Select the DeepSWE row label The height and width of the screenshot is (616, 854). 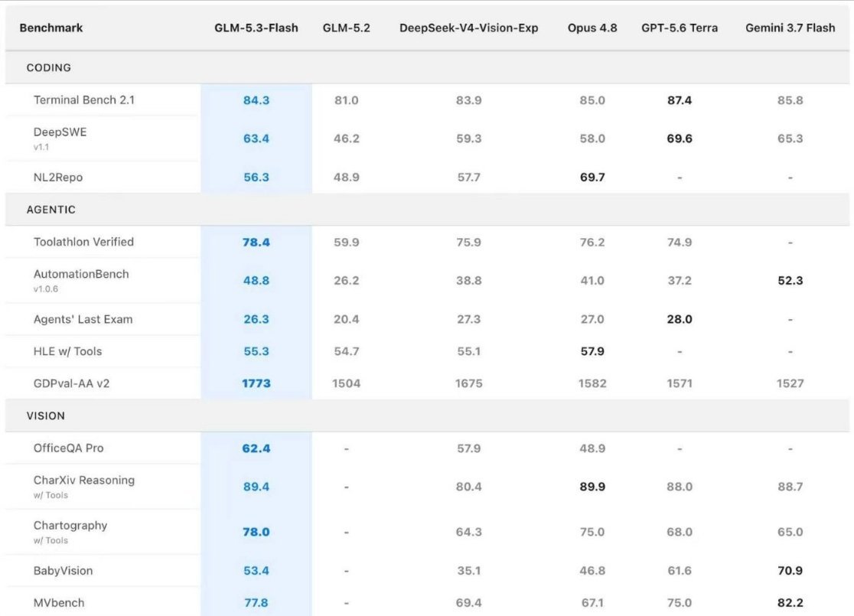[60, 132]
